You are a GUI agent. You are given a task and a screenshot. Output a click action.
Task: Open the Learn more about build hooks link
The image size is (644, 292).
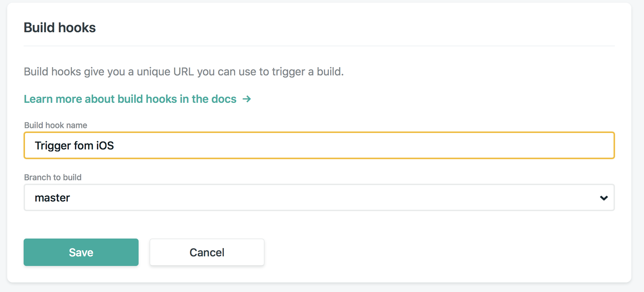129,99
